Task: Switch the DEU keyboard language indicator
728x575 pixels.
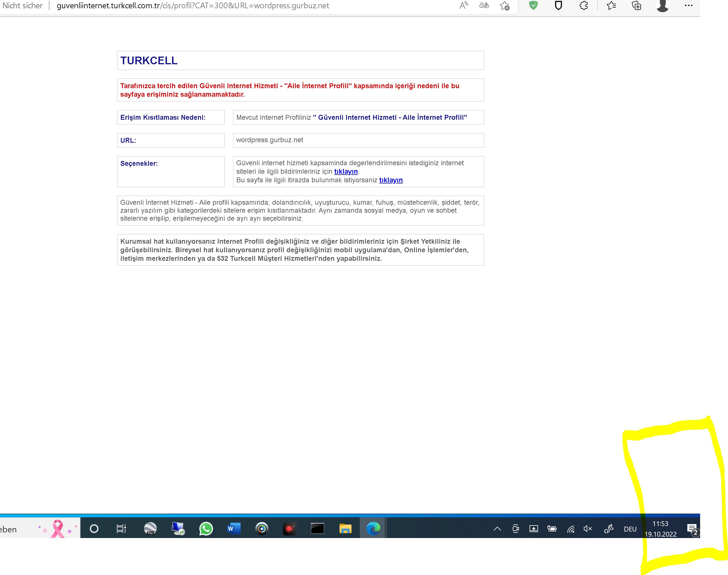Action: click(x=630, y=529)
